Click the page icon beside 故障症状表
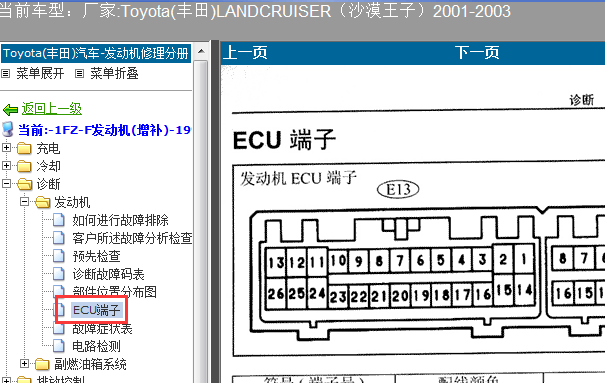Image resolution: width=605 pixels, height=383 pixels. 59,329
